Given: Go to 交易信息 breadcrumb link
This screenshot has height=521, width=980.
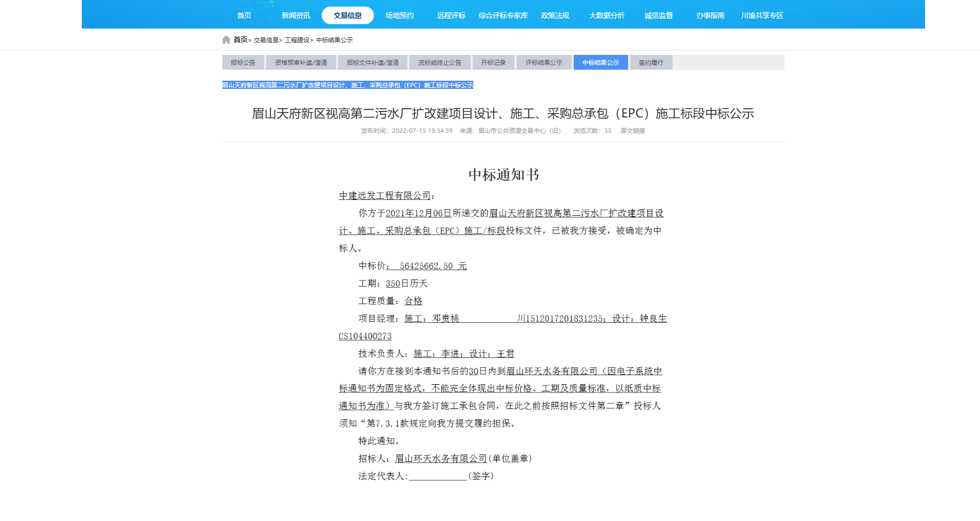Looking at the screenshot, I should coord(266,40).
